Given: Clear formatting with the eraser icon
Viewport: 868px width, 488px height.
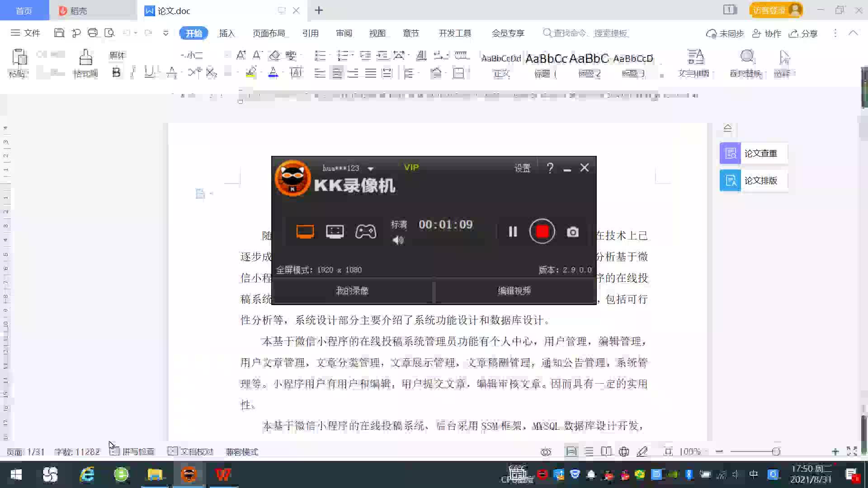Looking at the screenshot, I should point(274,55).
